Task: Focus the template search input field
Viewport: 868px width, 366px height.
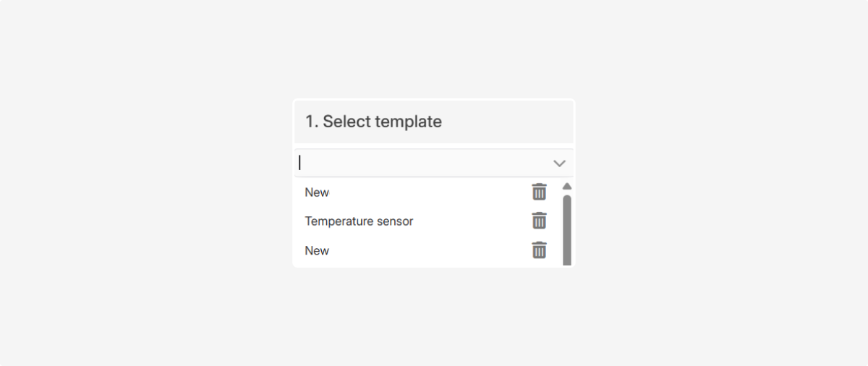Action: (x=420, y=163)
